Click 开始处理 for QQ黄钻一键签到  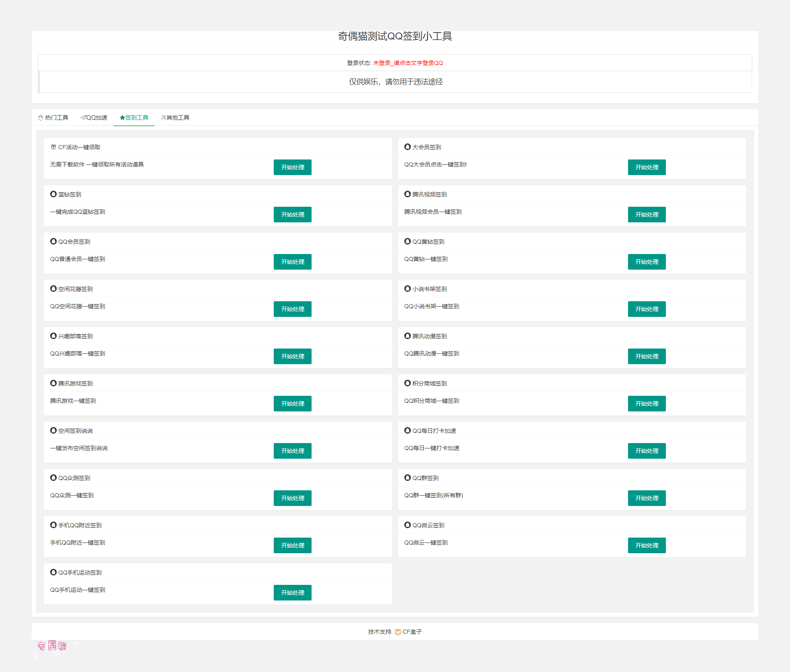click(x=647, y=262)
